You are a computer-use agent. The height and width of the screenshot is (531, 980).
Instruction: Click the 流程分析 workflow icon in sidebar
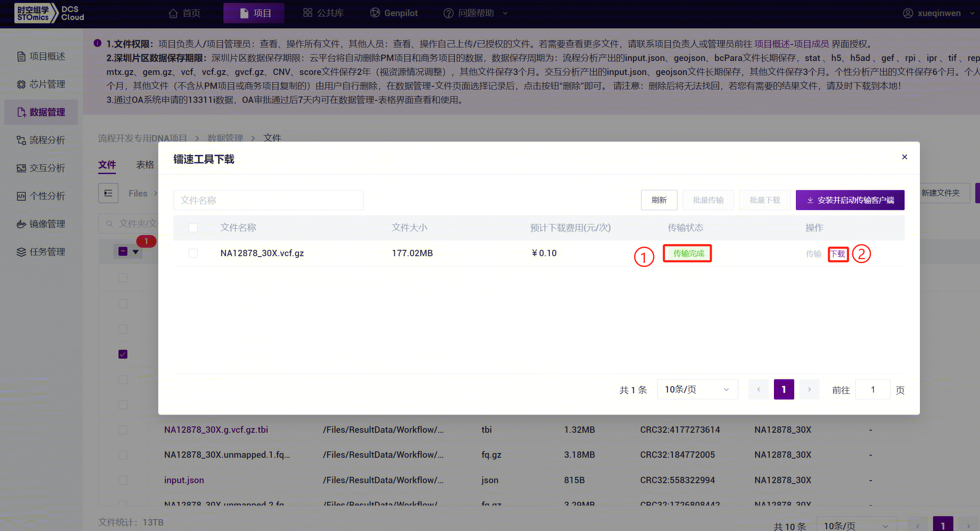[21, 140]
